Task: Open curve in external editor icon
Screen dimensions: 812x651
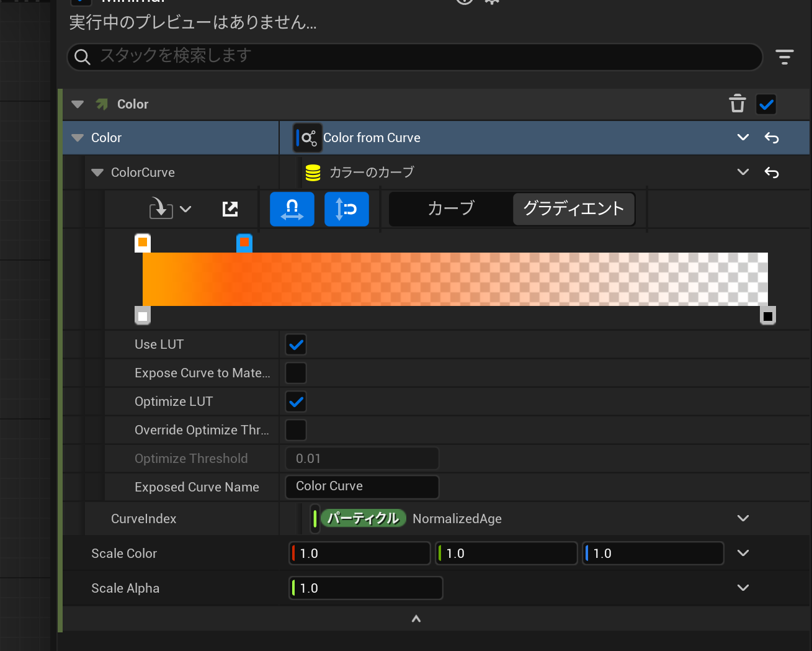Action: [x=230, y=209]
